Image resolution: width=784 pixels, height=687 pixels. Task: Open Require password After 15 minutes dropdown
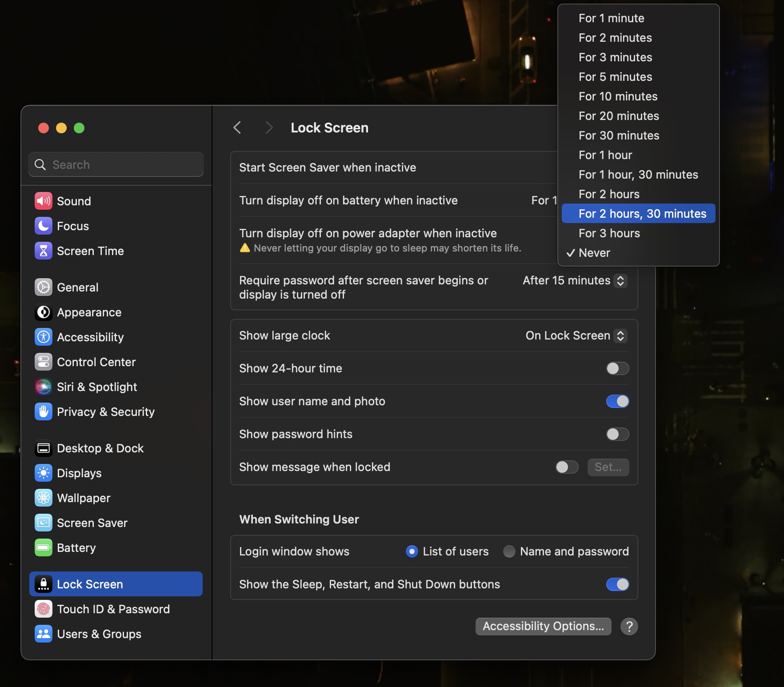point(575,280)
